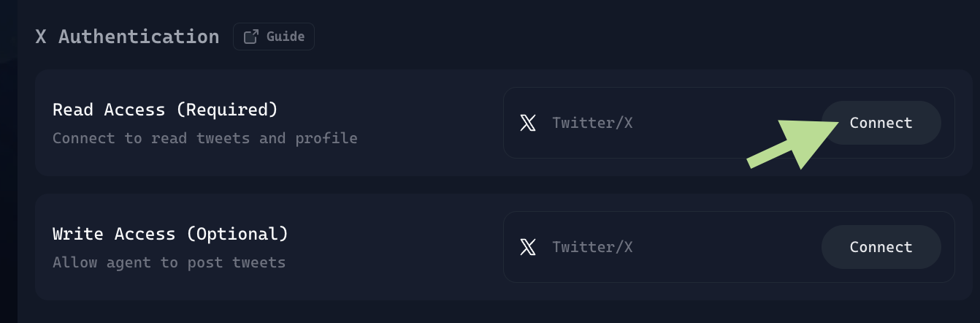
Task: Click the X logo in Read Access row
Action: [x=528, y=123]
